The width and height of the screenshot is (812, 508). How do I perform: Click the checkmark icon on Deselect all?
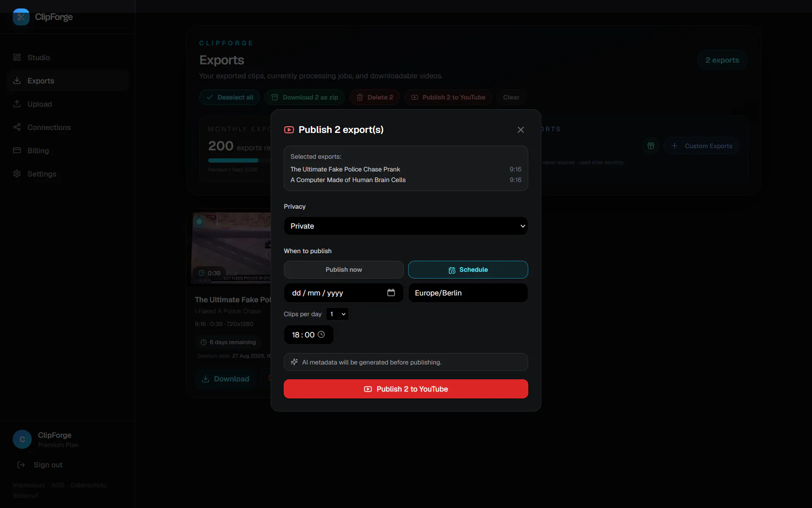[209, 97]
